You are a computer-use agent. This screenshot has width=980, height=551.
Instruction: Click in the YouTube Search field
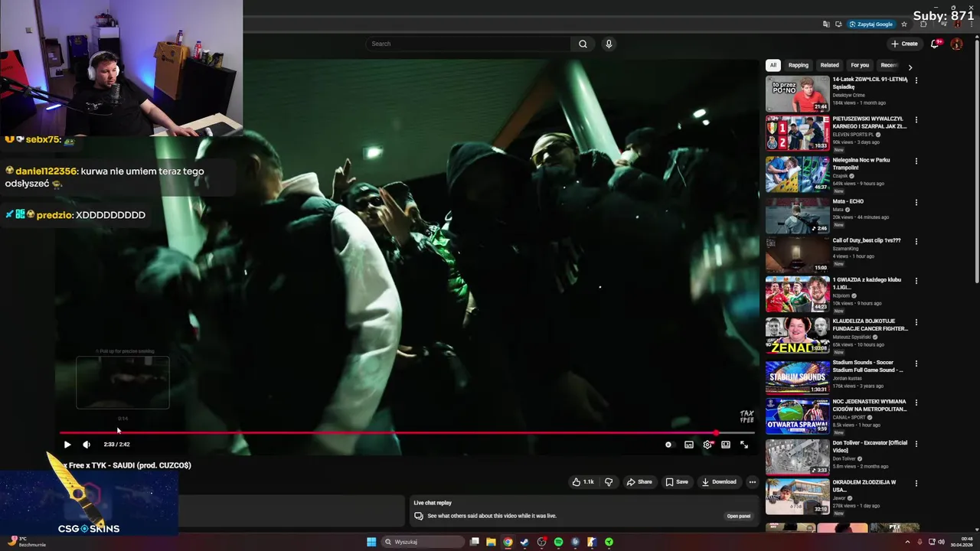click(467, 44)
